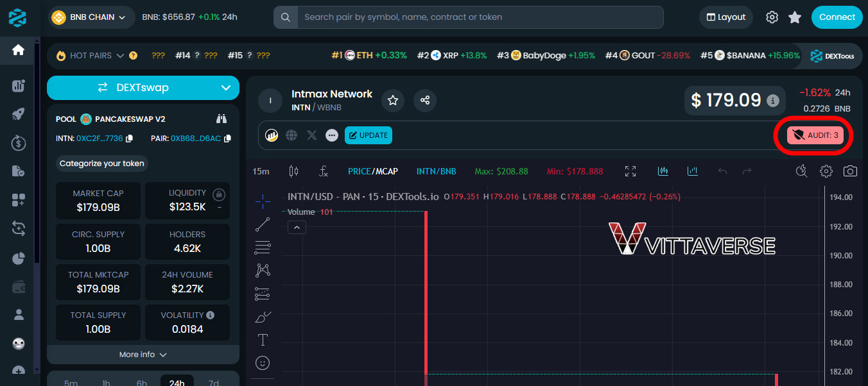Select the trend line drawing tool
The image size is (868, 386).
pos(263,224)
